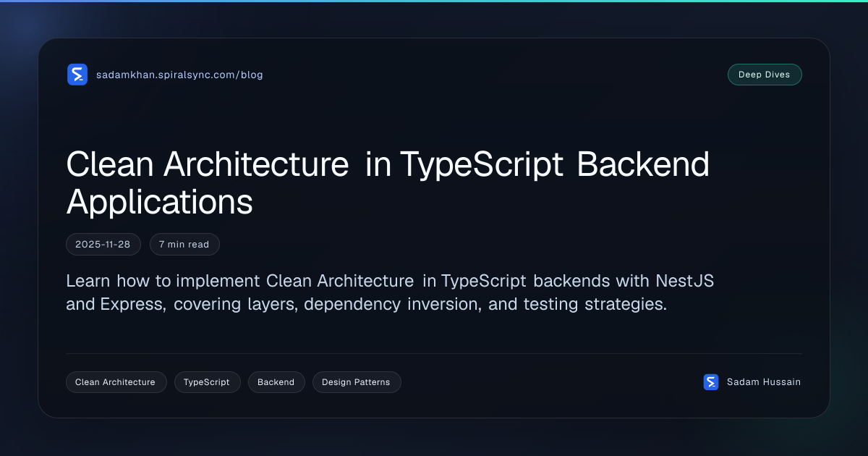The width and height of the screenshot is (868, 456).
Task: Click the author name Sadam Hussain
Action: click(x=764, y=382)
